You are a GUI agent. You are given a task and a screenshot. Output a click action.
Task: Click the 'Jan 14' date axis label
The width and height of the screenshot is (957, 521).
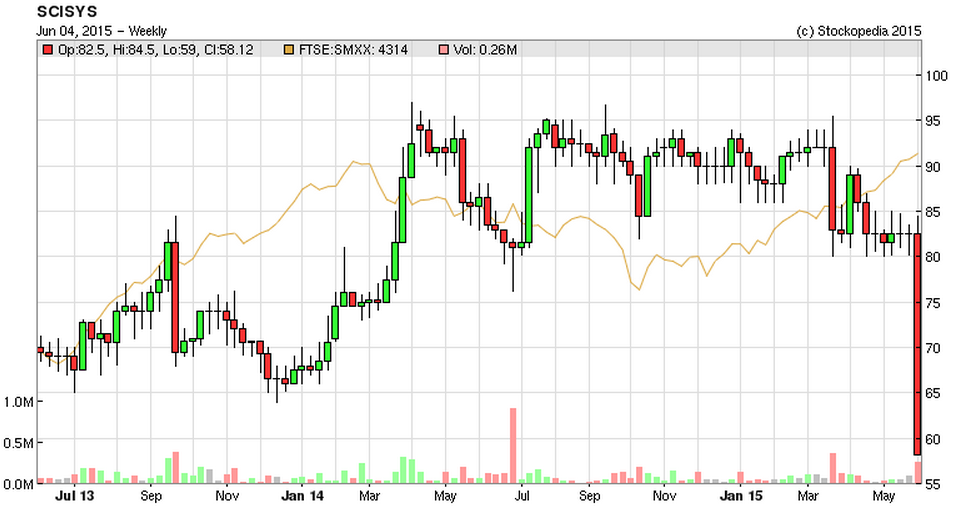pos(302,496)
